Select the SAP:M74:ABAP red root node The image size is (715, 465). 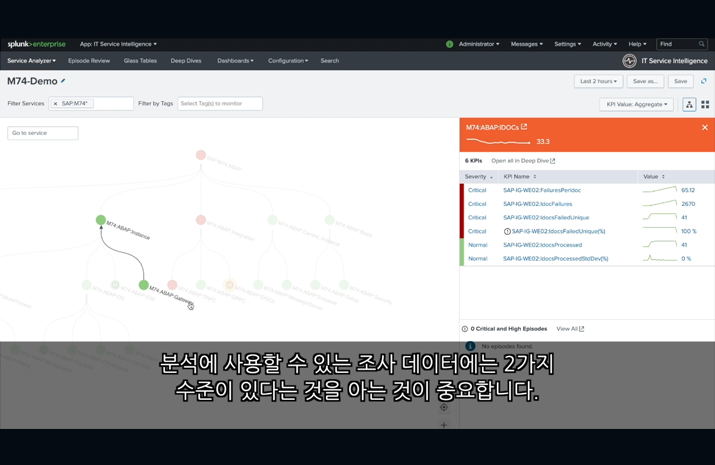201,155
